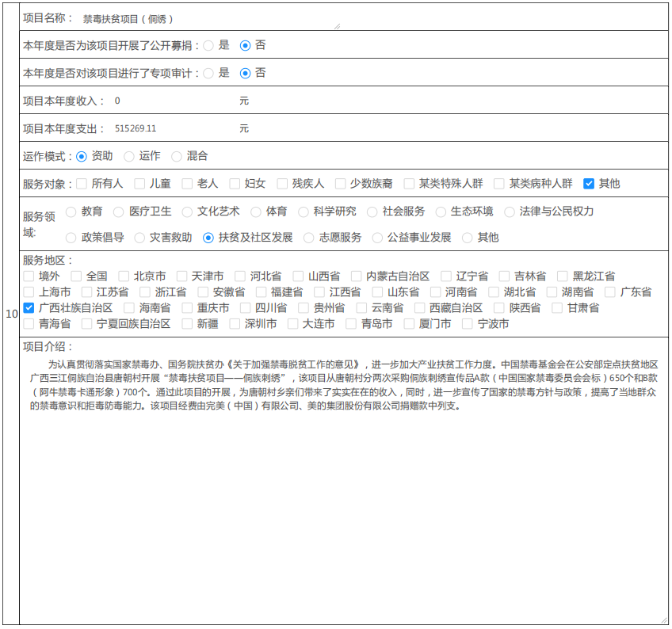Uncheck '广西壮族自治区' region checkbox
Viewport: 672px width, 629px height.
point(29,308)
